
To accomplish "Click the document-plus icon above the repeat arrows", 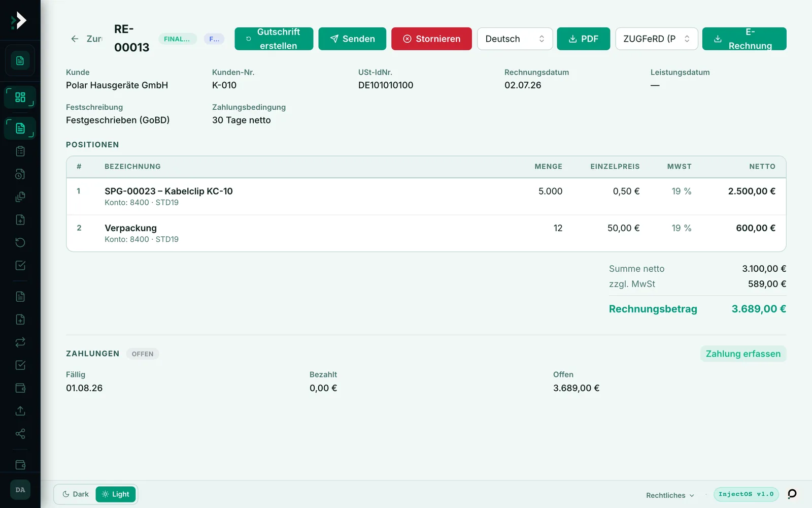I will pos(20,320).
